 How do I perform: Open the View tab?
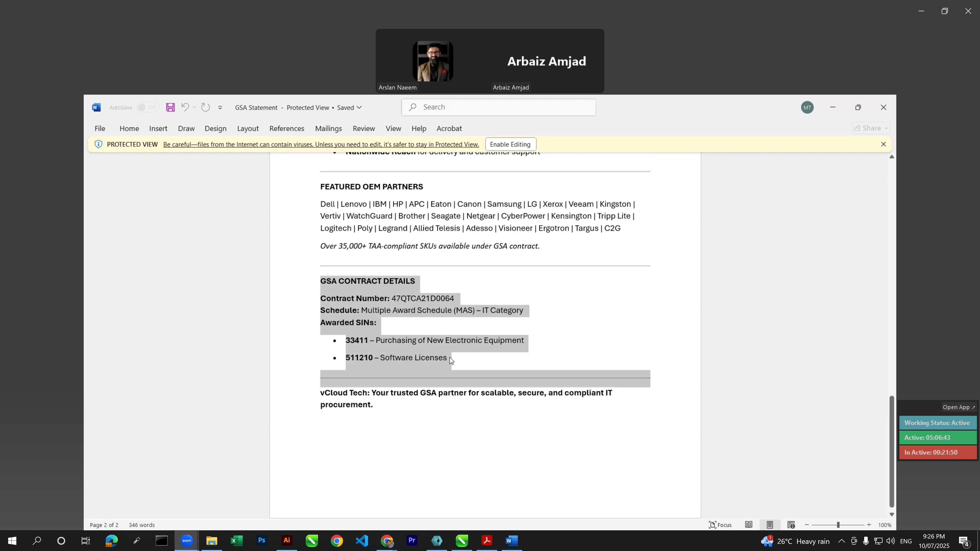[393, 129]
